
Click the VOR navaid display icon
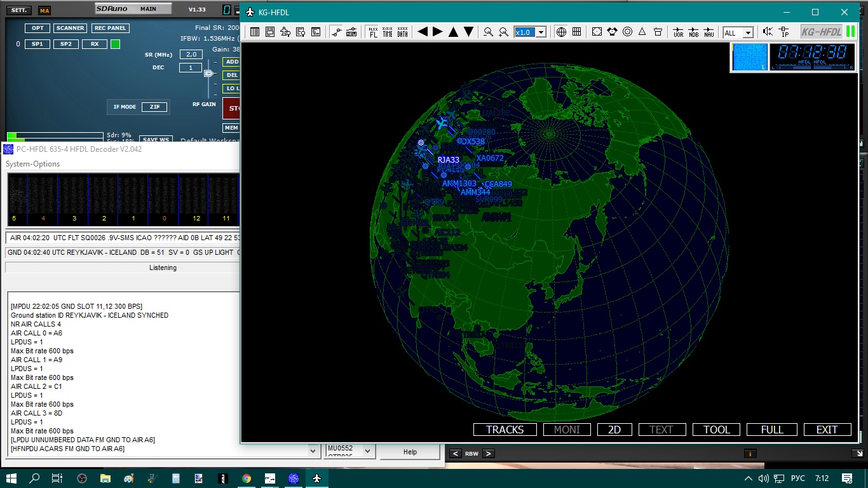click(x=678, y=32)
